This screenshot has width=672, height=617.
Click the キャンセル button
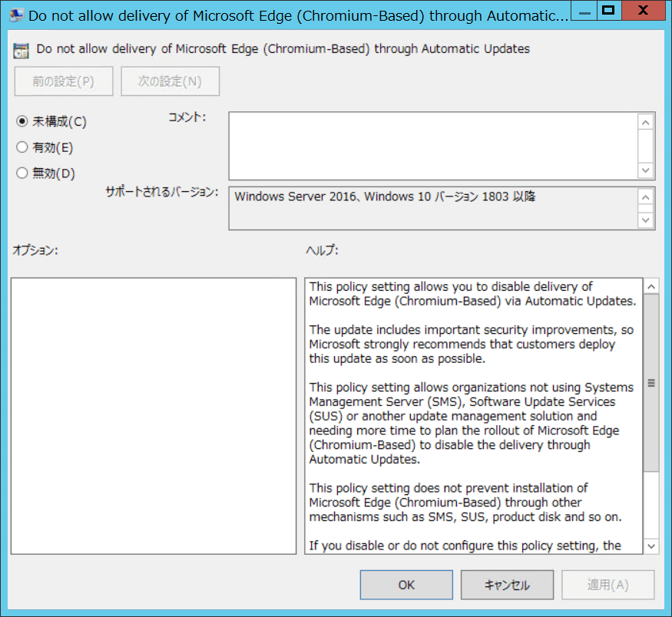pos(507,585)
